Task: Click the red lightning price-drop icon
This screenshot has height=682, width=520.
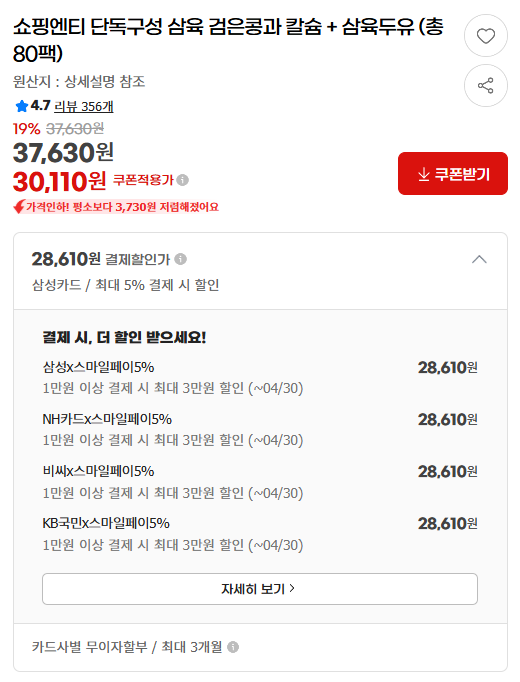Action: 19,207
